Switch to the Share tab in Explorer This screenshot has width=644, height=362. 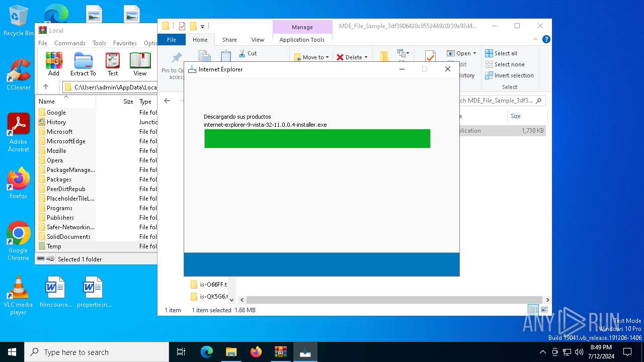point(229,40)
